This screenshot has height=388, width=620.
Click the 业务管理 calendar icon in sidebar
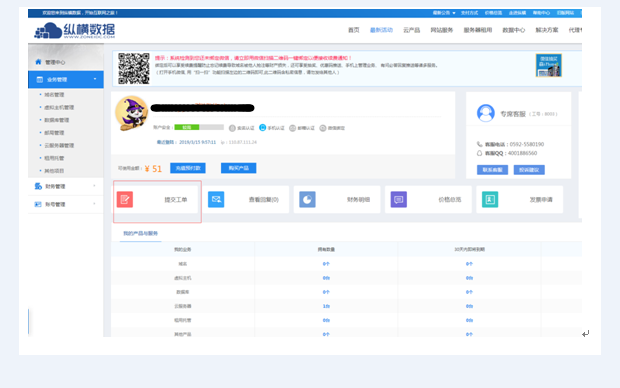click(x=40, y=79)
